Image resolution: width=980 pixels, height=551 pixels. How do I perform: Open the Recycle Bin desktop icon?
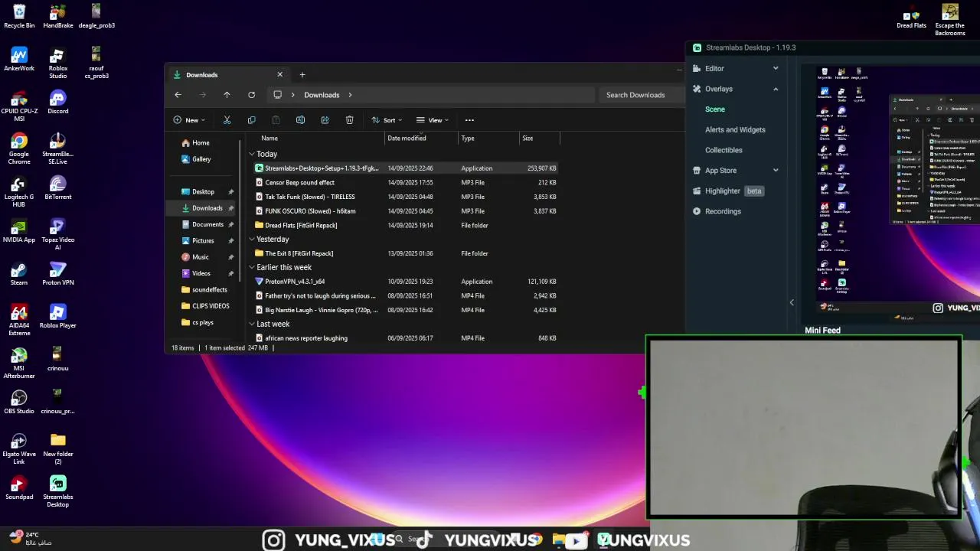[19, 17]
